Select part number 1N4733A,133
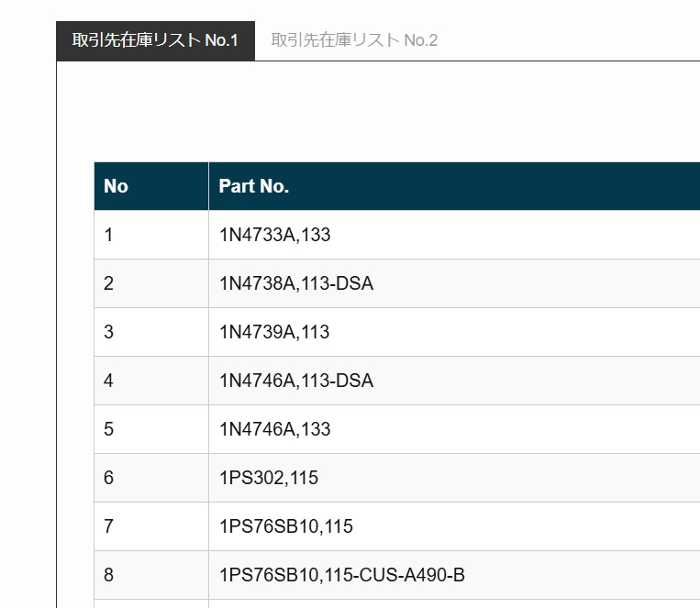Viewport: 700px width, 608px height. click(274, 235)
